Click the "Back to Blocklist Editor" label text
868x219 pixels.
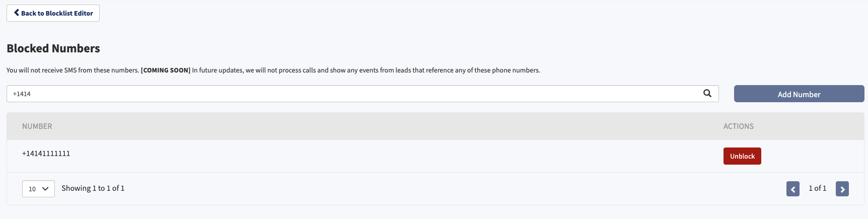(x=57, y=13)
